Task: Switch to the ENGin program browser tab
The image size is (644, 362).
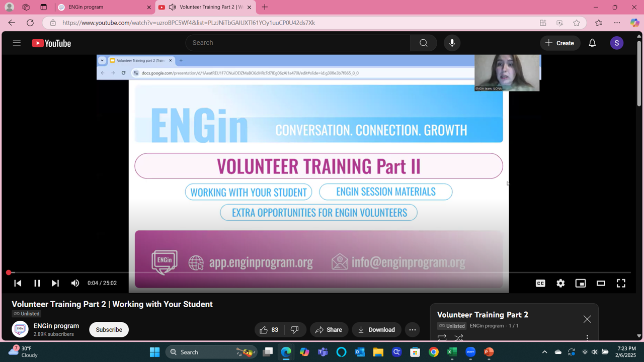Action: pos(104,7)
